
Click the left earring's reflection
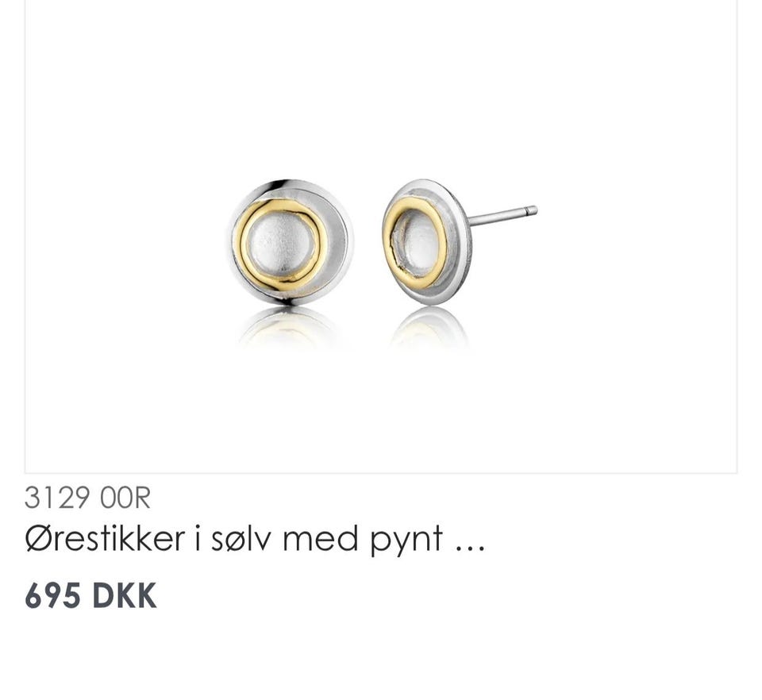pyautogui.click(x=289, y=328)
